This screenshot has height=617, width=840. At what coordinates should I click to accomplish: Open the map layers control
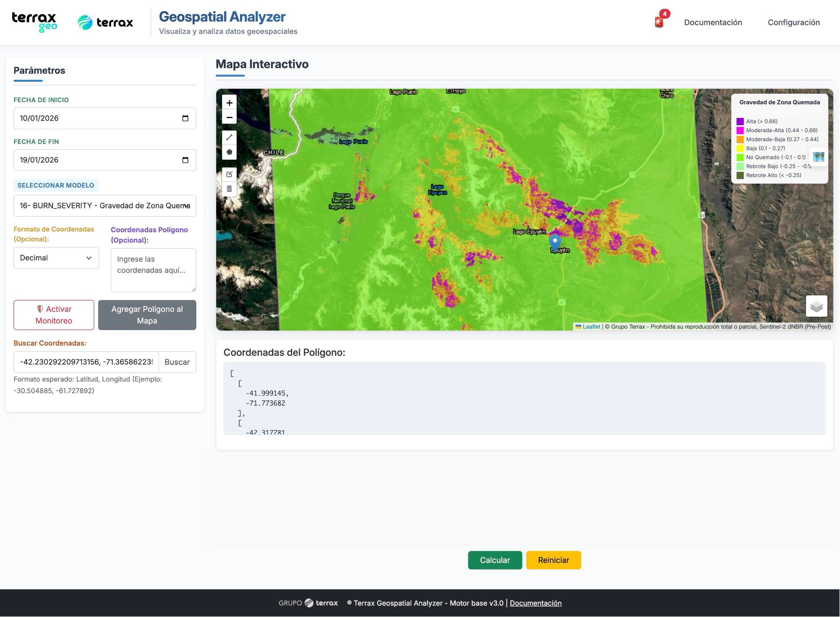[x=816, y=306]
